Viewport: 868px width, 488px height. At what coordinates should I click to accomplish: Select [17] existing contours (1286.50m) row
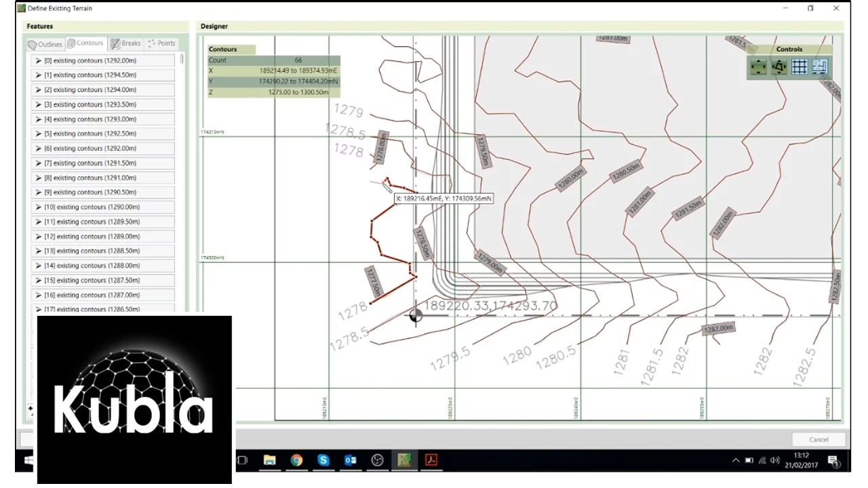point(102,309)
